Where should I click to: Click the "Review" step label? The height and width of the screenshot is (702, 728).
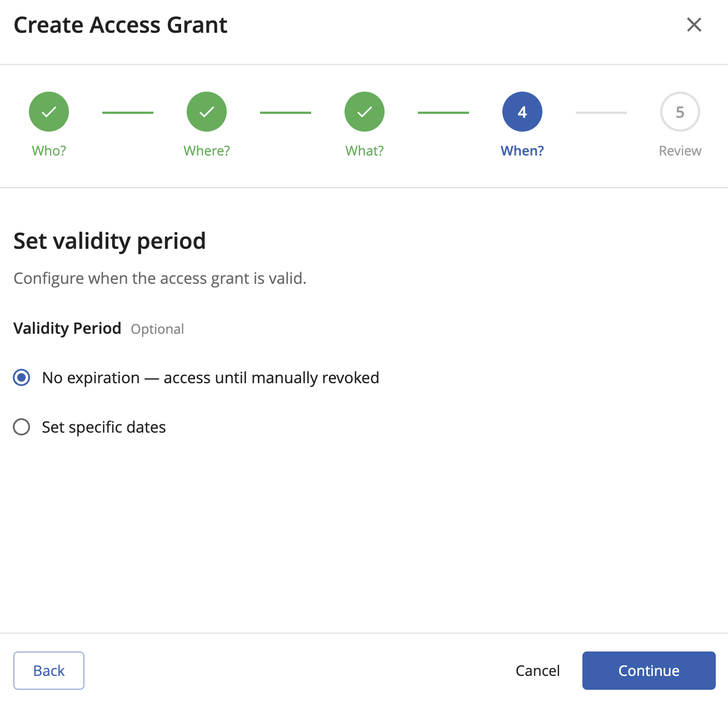click(x=680, y=151)
